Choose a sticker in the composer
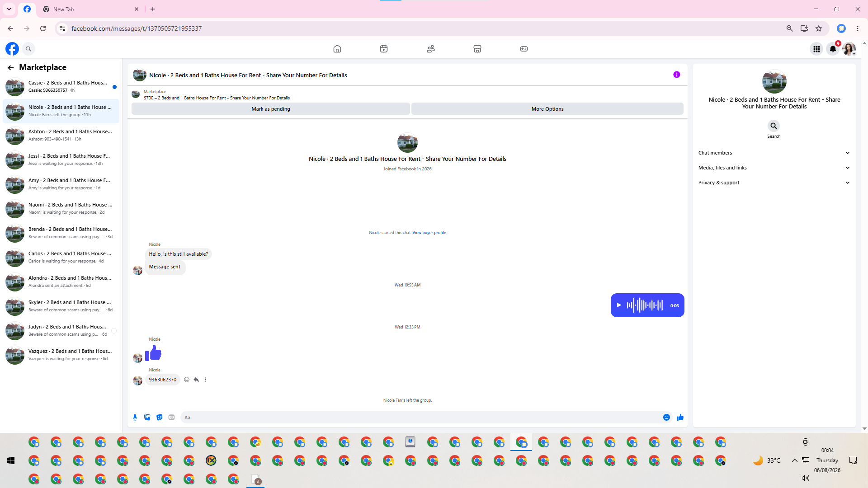The width and height of the screenshot is (868, 488). point(159,418)
